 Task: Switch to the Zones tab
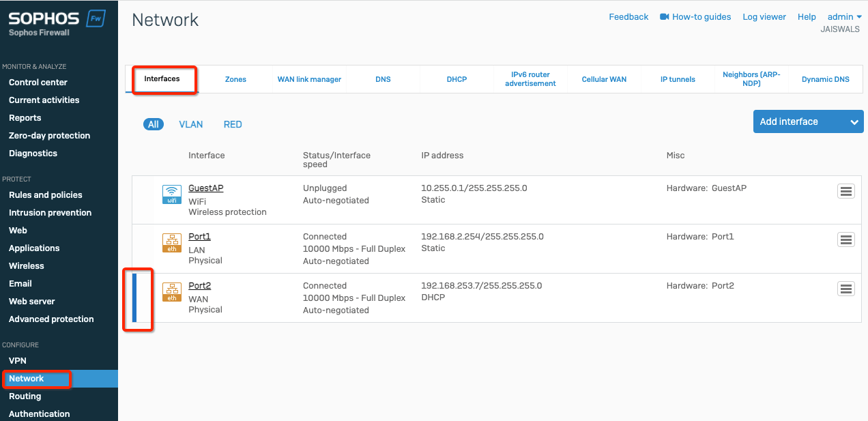(x=235, y=79)
